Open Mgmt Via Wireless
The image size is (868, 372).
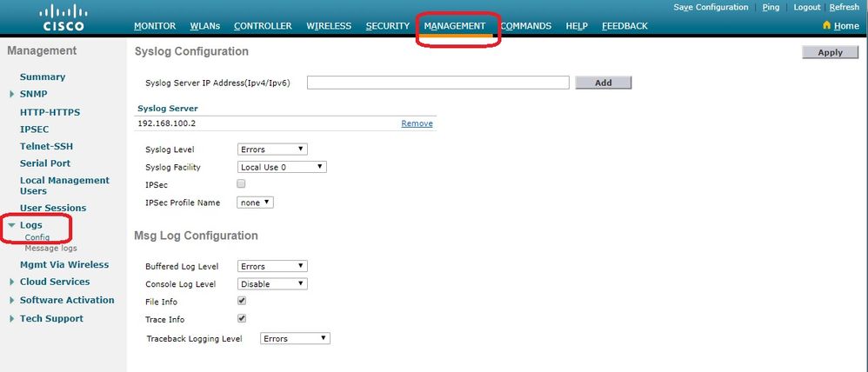tap(64, 264)
